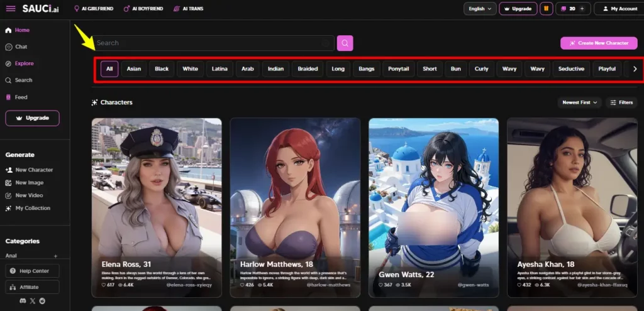Select the Ponytail filter chip

coord(398,69)
